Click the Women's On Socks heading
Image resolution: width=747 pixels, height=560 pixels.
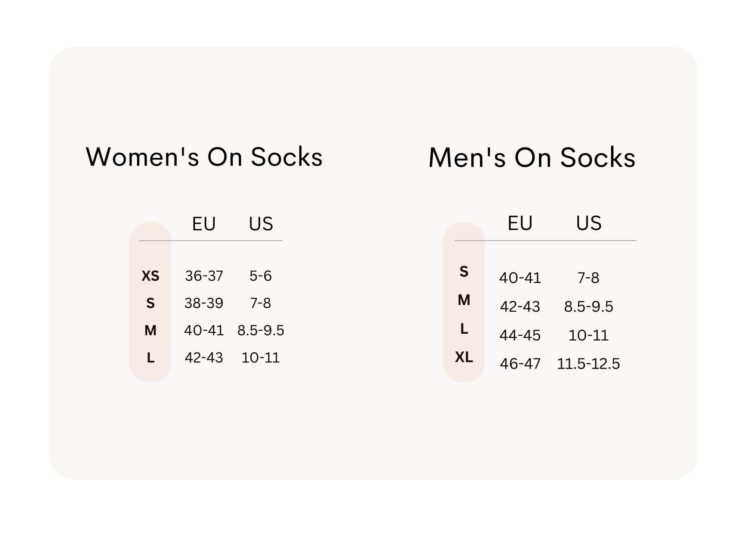[204, 157]
